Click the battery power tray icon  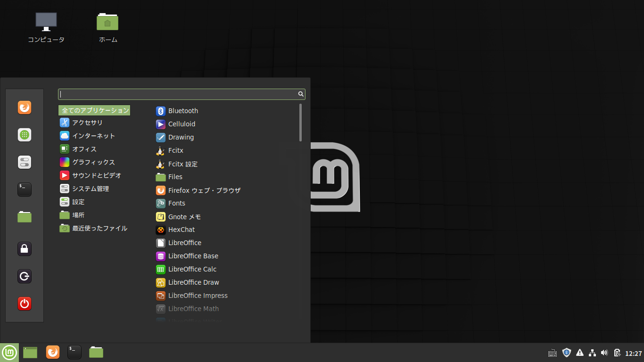pyautogui.click(x=617, y=353)
